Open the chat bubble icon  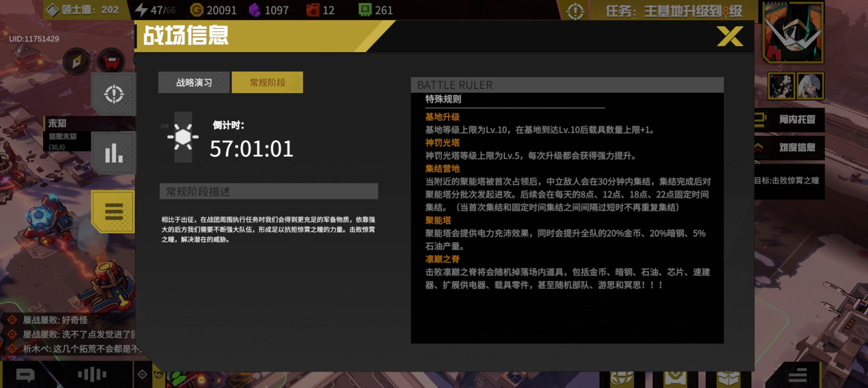click(25, 375)
